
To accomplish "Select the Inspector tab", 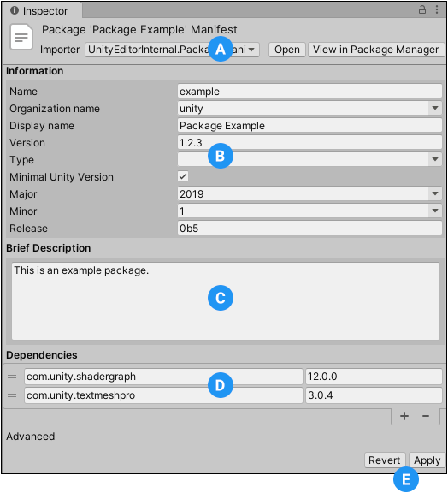I will [42, 10].
